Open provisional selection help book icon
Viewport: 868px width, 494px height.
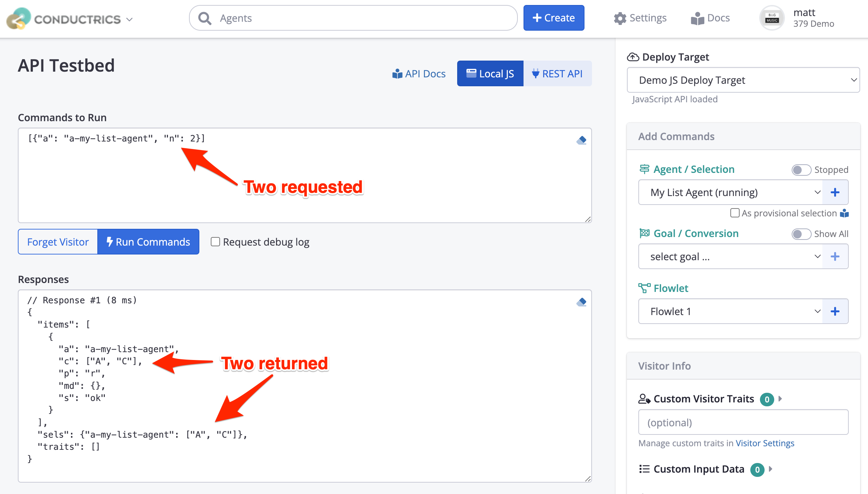pos(844,213)
